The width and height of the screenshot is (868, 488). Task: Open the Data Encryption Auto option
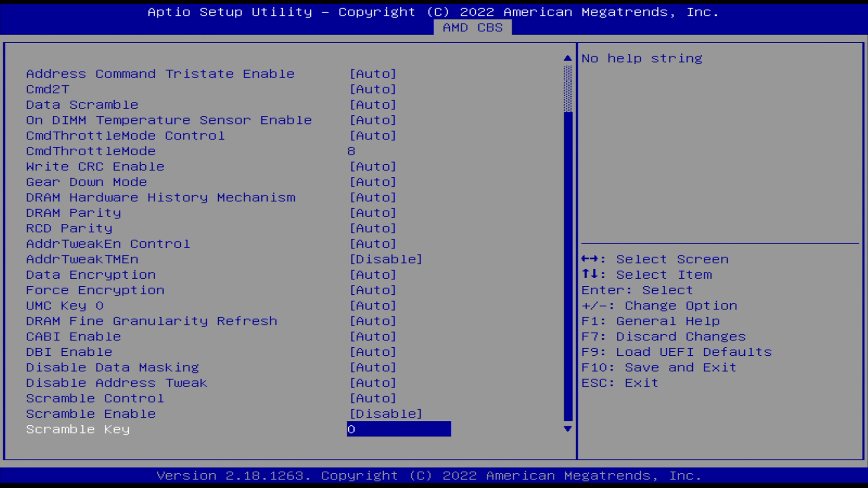pos(373,275)
